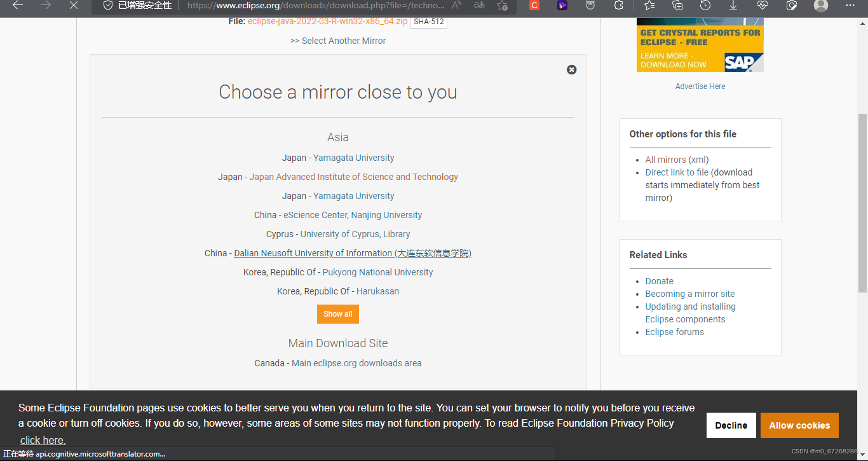Click the Show all mirrors button
The image size is (868, 461).
(x=338, y=314)
